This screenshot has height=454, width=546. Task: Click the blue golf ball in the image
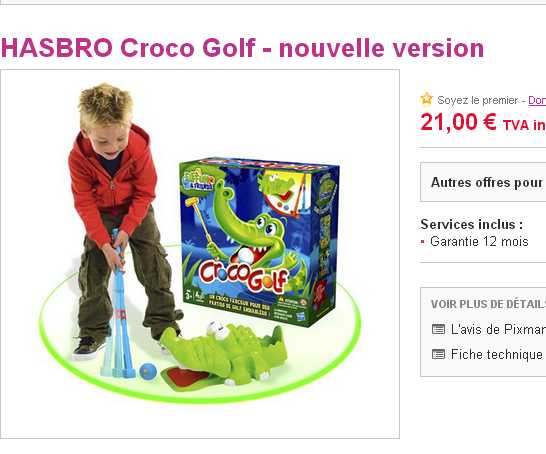pos(148,371)
